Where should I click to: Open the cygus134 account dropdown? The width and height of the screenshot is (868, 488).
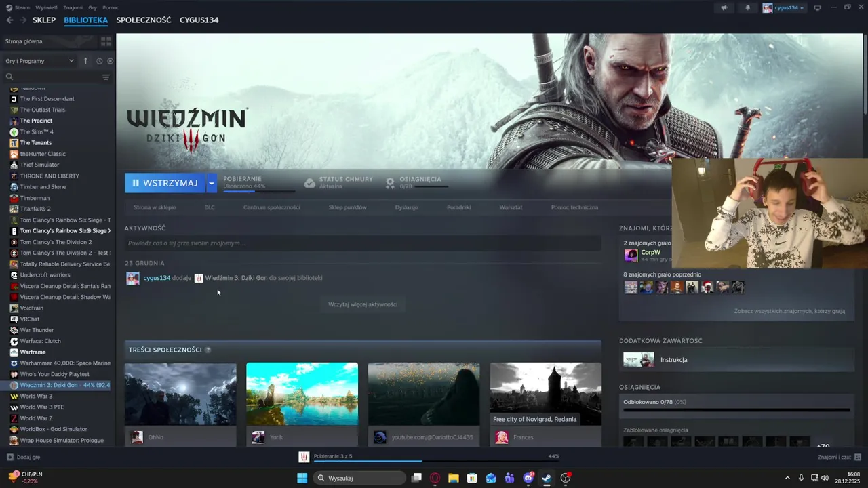click(784, 7)
